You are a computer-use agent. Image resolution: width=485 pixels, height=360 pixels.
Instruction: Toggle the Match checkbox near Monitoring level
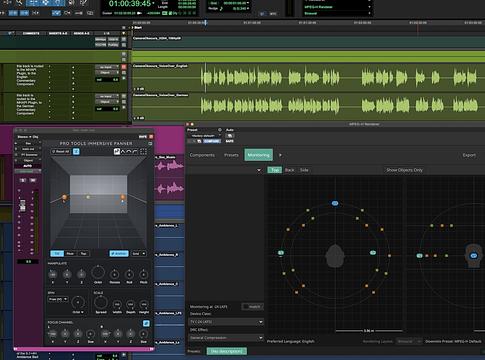click(252, 306)
